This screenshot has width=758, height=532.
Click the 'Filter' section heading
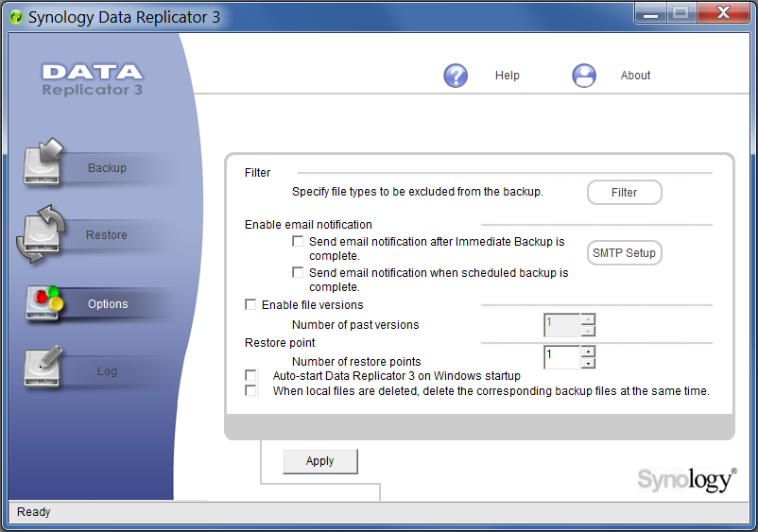(257, 173)
